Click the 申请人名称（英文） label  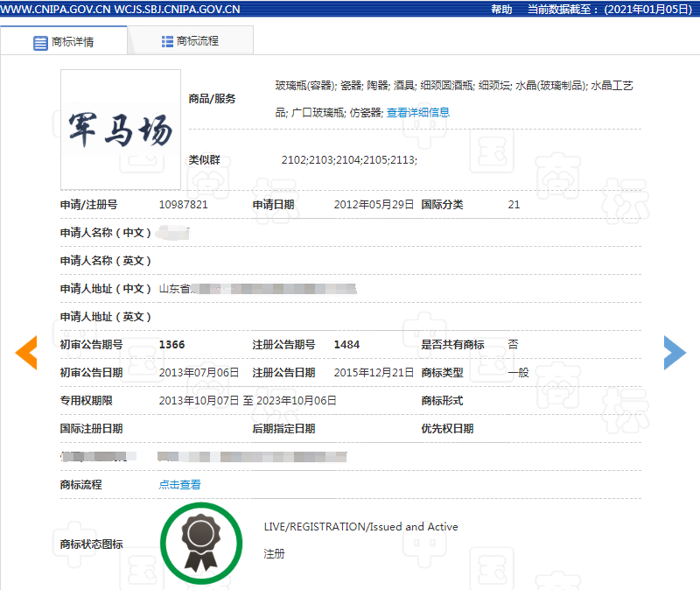pos(106,261)
